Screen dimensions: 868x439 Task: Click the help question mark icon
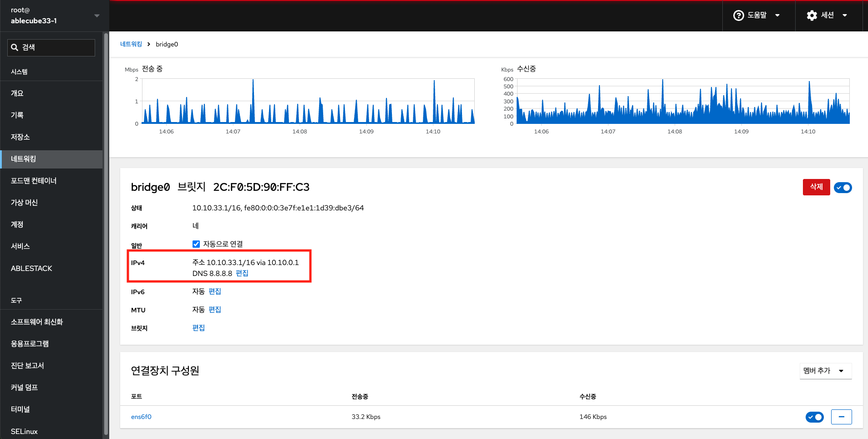[x=738, y=15]
